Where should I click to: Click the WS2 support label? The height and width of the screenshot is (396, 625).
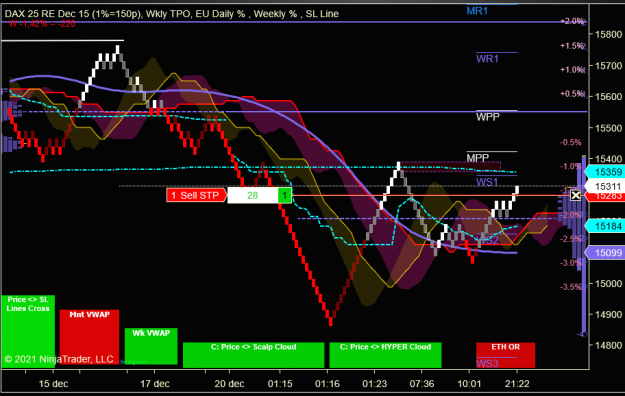(x=487, y=240)
